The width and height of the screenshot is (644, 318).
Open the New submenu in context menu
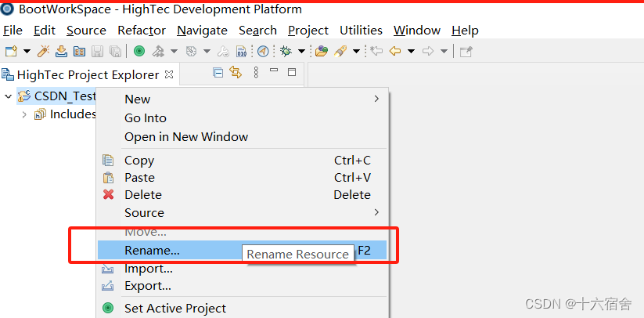[243, 99]
